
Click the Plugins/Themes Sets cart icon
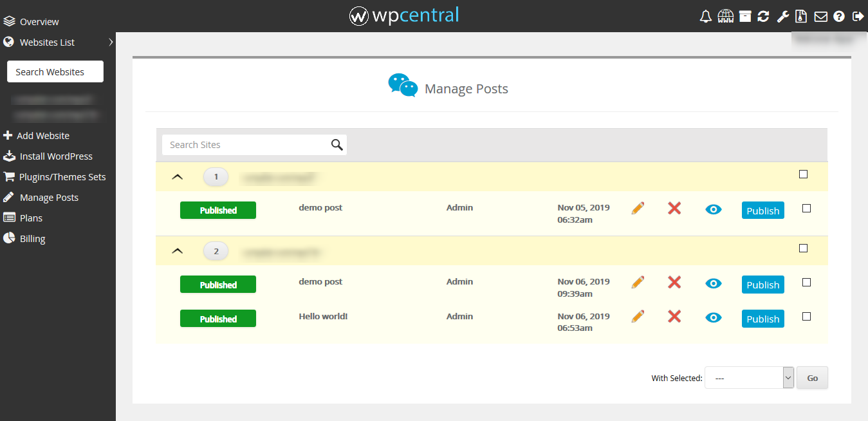click(x=9, y=176)
